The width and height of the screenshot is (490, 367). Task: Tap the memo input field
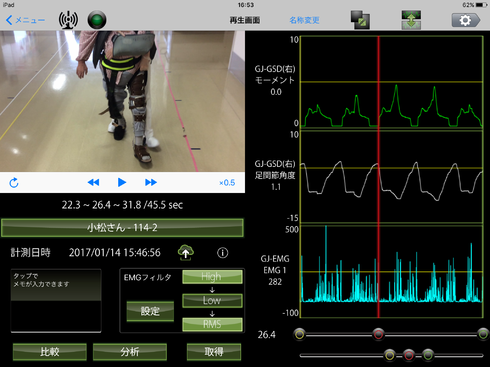point(56,301)
